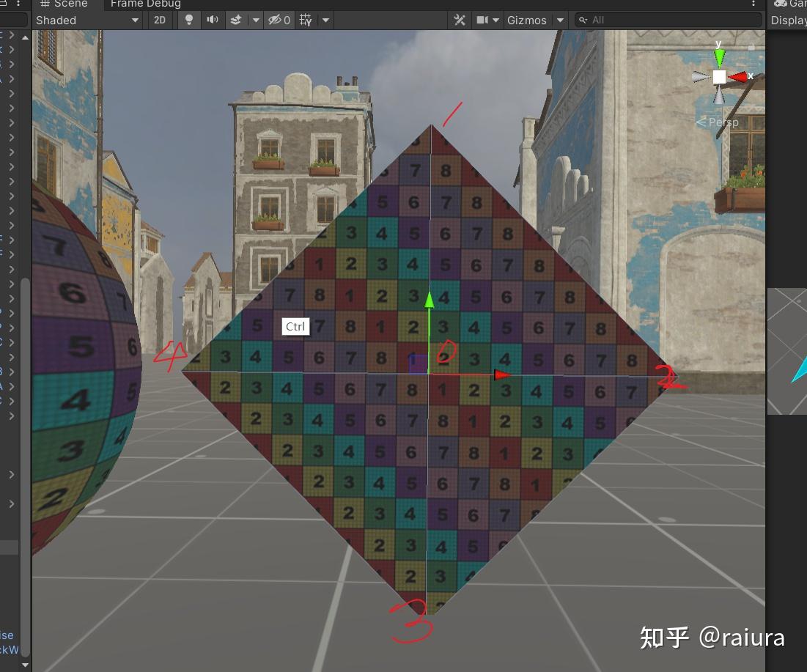Toggle scene lighting with the bulb icon
This screenshot has width=807, height=672.
(189, 20)
